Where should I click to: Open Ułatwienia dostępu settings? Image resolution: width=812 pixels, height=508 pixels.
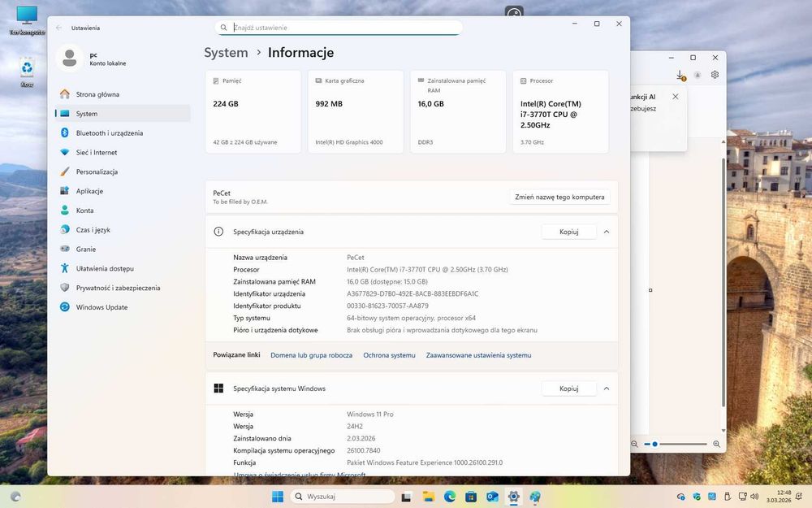click(123, 268)
